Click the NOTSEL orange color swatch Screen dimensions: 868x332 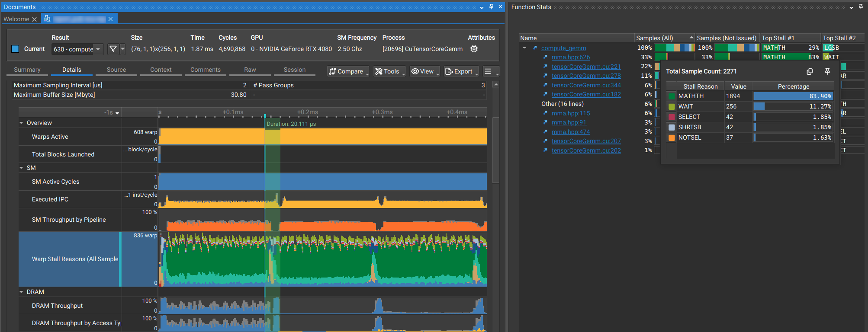pyautogui.click(x=672, y=137)
